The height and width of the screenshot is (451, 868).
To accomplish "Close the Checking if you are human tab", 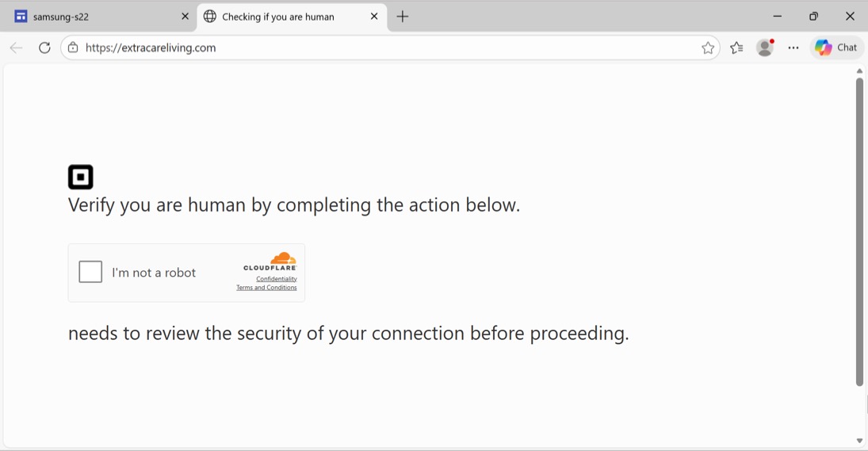I will coord(374,17).
